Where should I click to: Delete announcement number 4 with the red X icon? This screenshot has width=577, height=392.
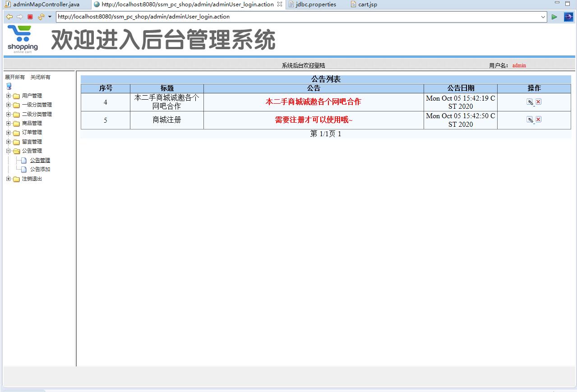tap(538, 101)
